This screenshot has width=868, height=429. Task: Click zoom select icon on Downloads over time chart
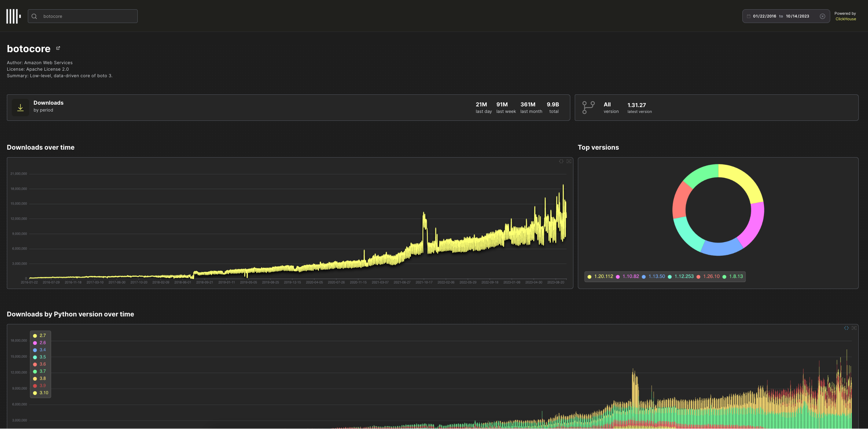tap(561, 161)
